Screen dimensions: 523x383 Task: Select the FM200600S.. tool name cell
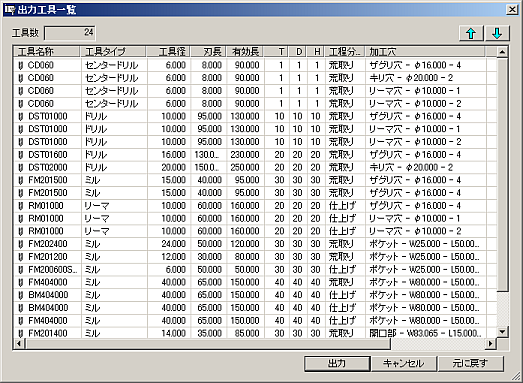click(x=53, y=270)
